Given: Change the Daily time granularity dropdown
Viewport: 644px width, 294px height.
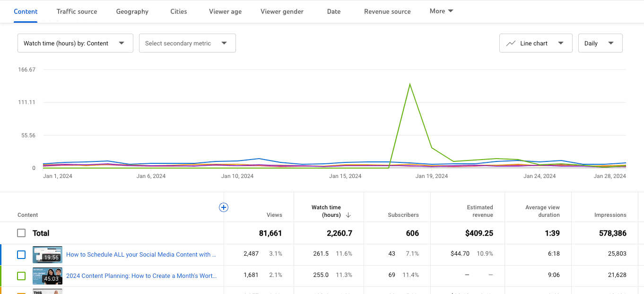Looking at the screenshot, I should tap(600, 43).
